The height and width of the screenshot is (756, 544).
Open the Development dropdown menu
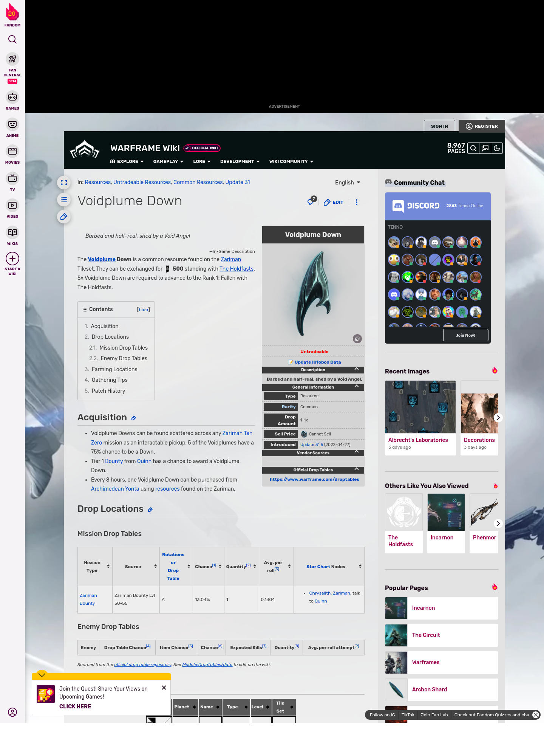point(240,161)
